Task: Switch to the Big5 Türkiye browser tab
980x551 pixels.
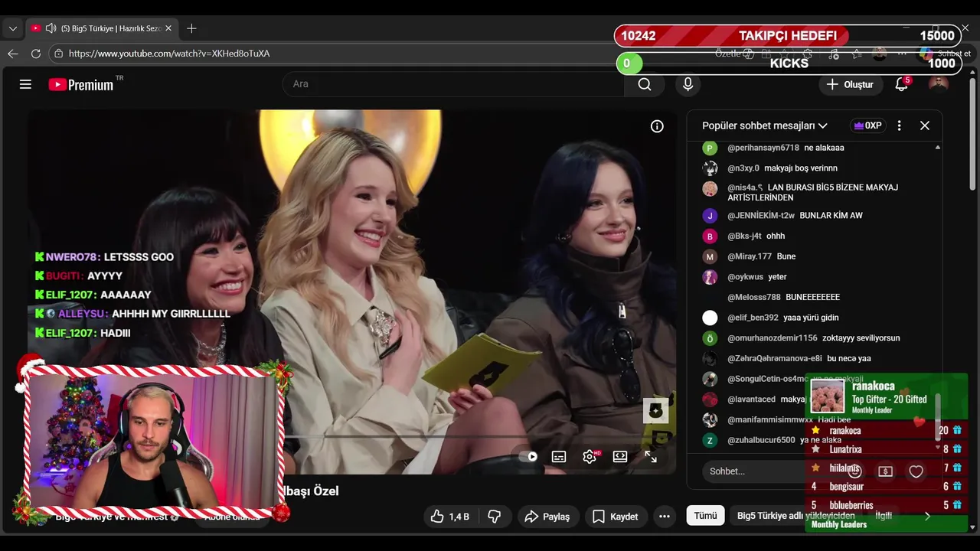Action: (103, 28)
